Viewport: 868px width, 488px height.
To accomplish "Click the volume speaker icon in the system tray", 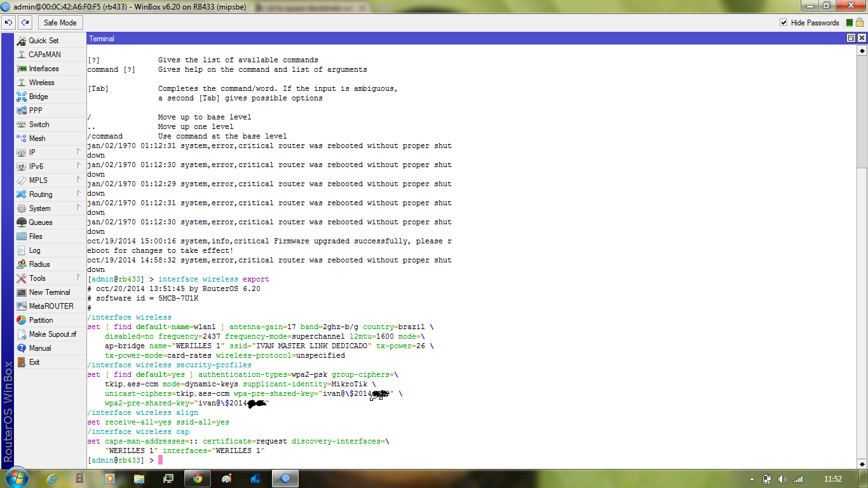I will (x=782, y=479).
